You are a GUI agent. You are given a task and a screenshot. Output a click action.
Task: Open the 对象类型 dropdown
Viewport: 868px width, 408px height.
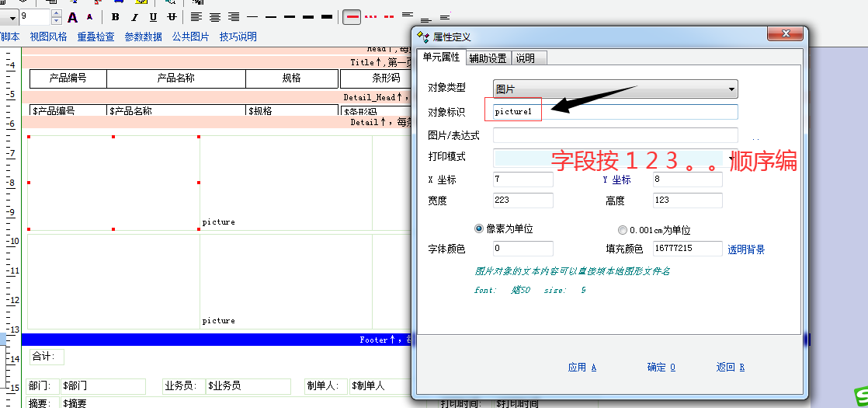point(731,89)
